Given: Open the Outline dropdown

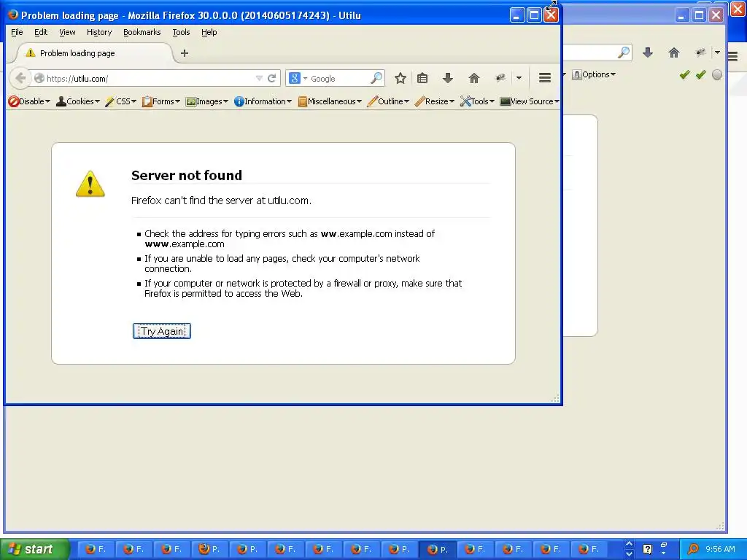Looking at the screenshot, I should pyautogui.click(x=388, y=101).
